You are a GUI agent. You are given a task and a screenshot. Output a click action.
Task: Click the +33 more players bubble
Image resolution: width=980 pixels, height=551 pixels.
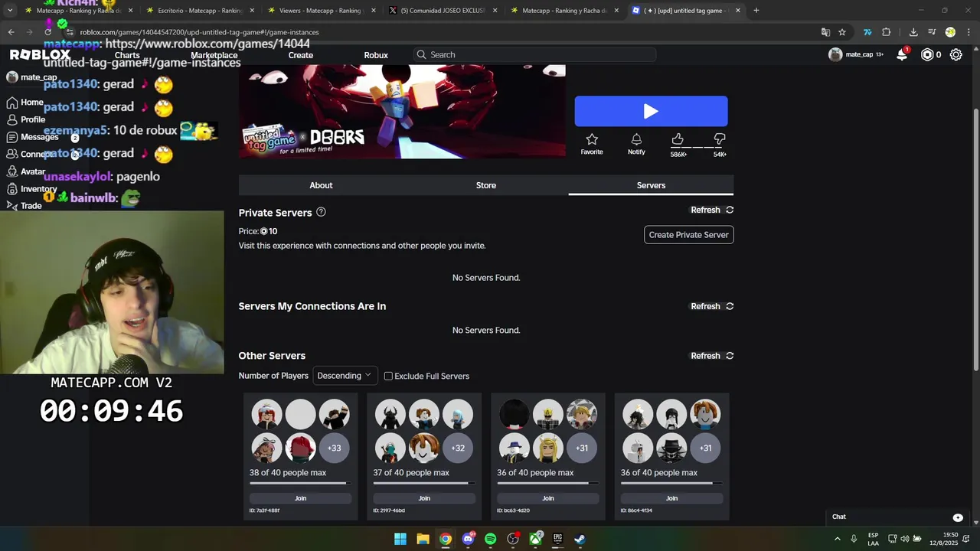pos(335,448)
